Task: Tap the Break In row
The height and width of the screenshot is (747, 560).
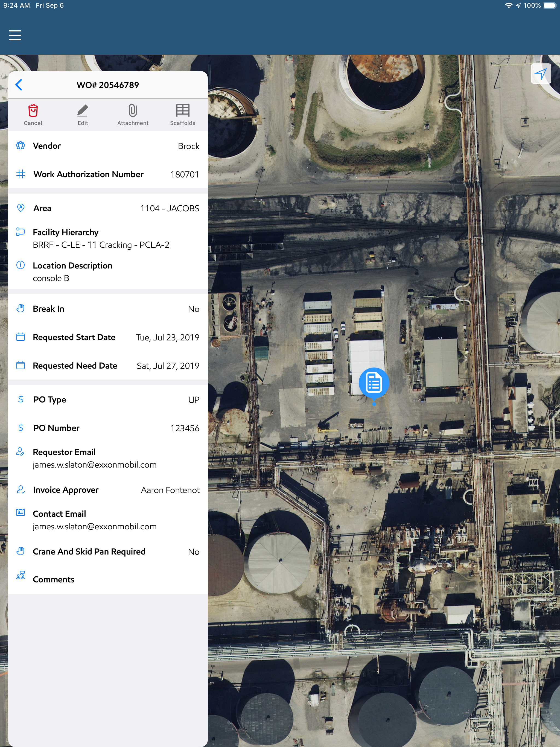Action: (x=108, y=309)
